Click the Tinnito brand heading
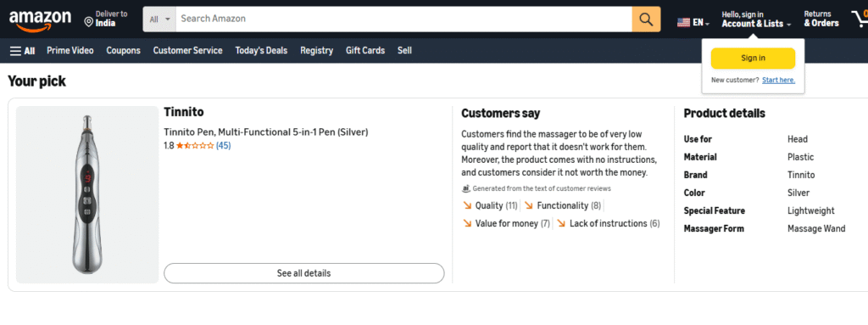Image resolution: width=868 pixels, height=325 pixels. pos(184,112)
